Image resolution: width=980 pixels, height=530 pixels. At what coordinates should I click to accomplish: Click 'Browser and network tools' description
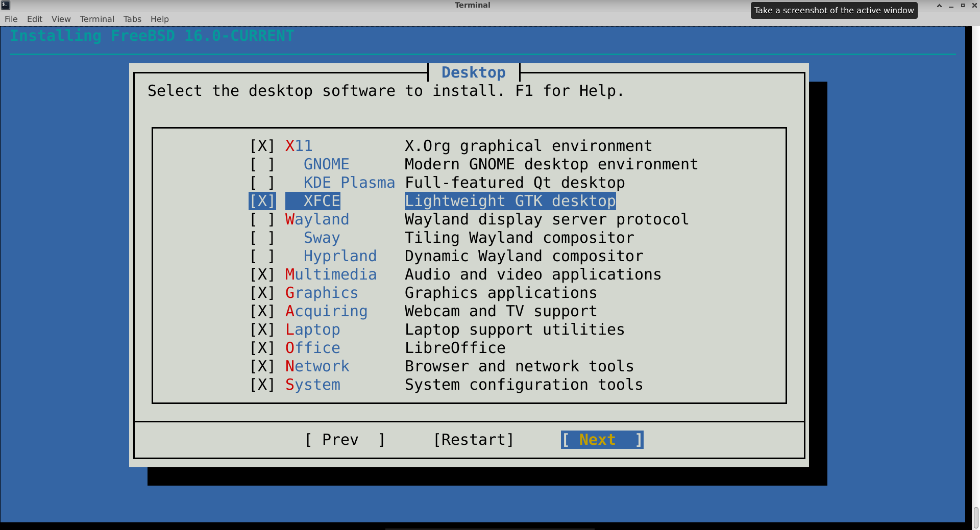click(x=519, y=366)
